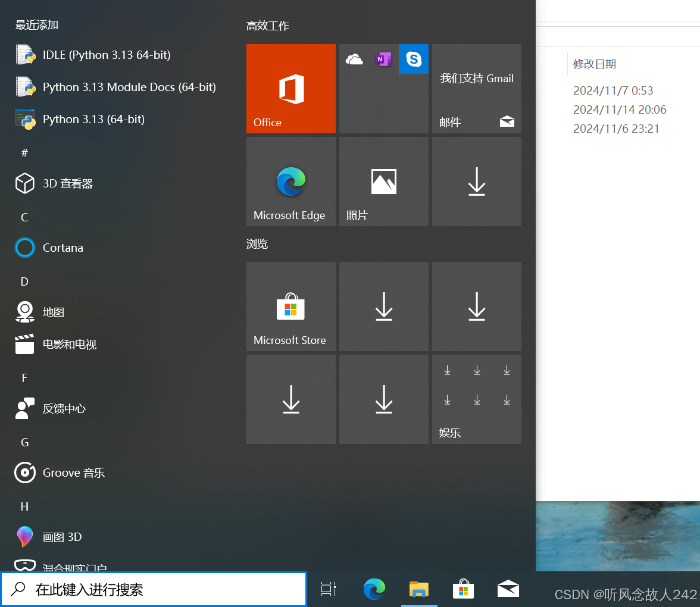The width and height of the screenshot is (700, 607).
Task: Open Microsoft Store from taskbar
Action: point(463,589)
